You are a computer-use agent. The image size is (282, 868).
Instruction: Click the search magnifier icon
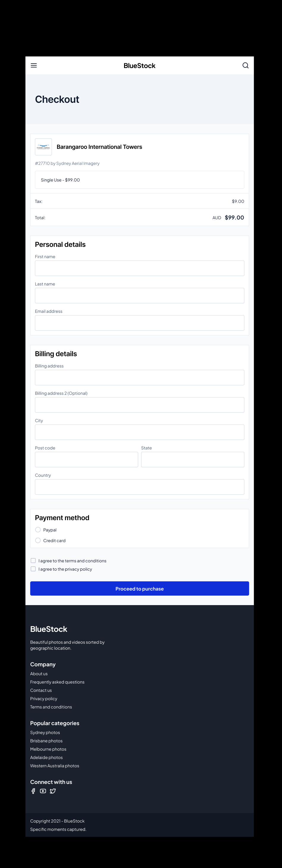tap(246, 65)
